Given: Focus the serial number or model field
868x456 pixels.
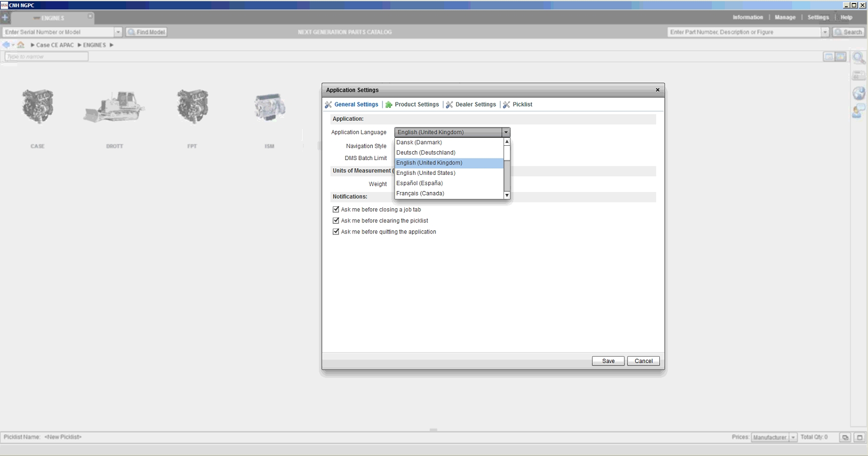Looking at the screenshot, I should coord(59,32).
